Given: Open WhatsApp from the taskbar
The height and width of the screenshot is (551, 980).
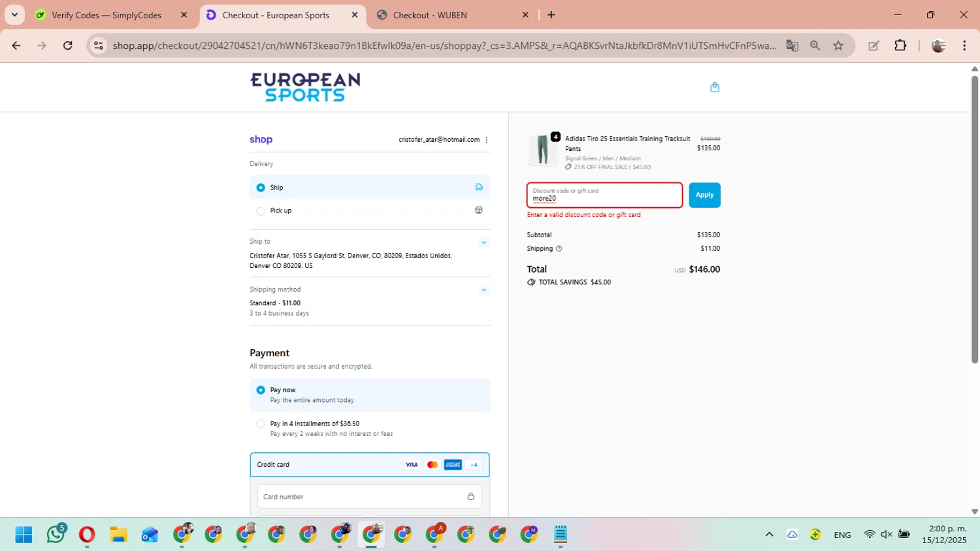Looking at the screenshot, I should pos(56,535).
